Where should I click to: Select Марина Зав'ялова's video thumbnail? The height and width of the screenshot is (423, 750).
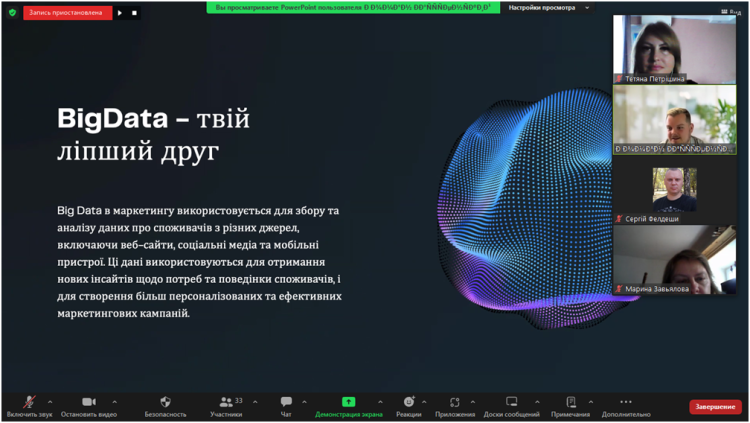coord(674,260)
